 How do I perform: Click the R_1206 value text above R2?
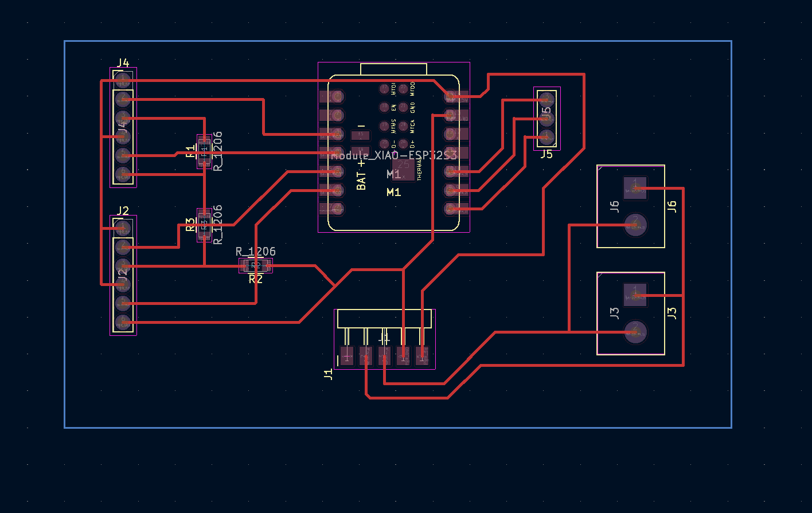(x=256, y=252)
